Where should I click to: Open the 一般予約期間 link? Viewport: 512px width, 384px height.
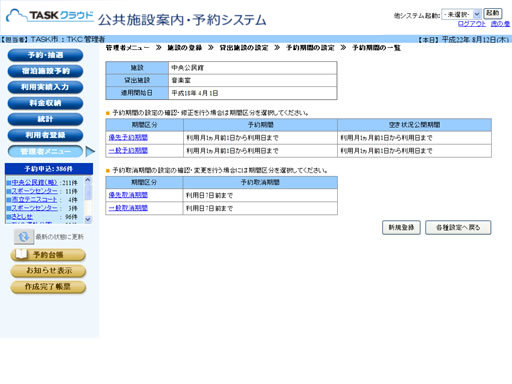point(128,150)
